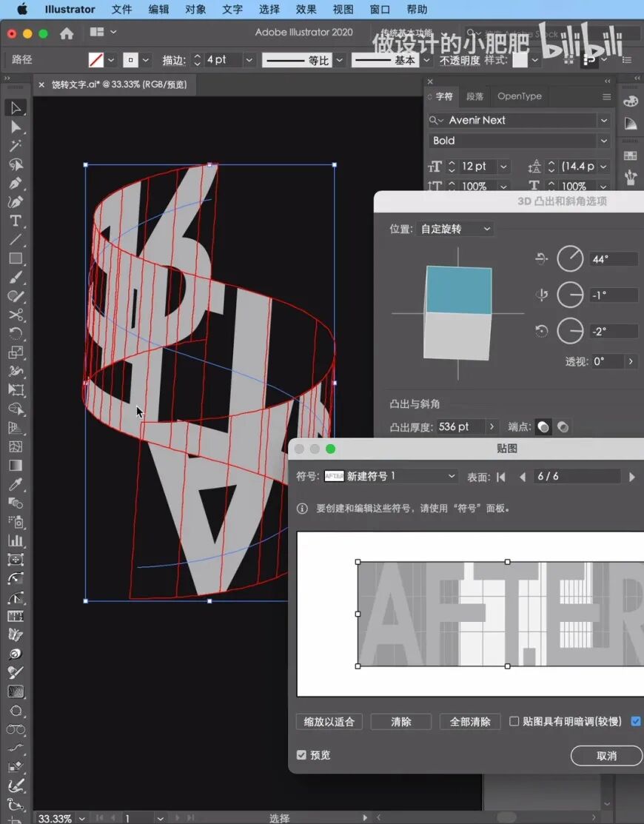Click the 全部清除 button
Viewport: 644px width, 824px height.
[x=469, y=722]
